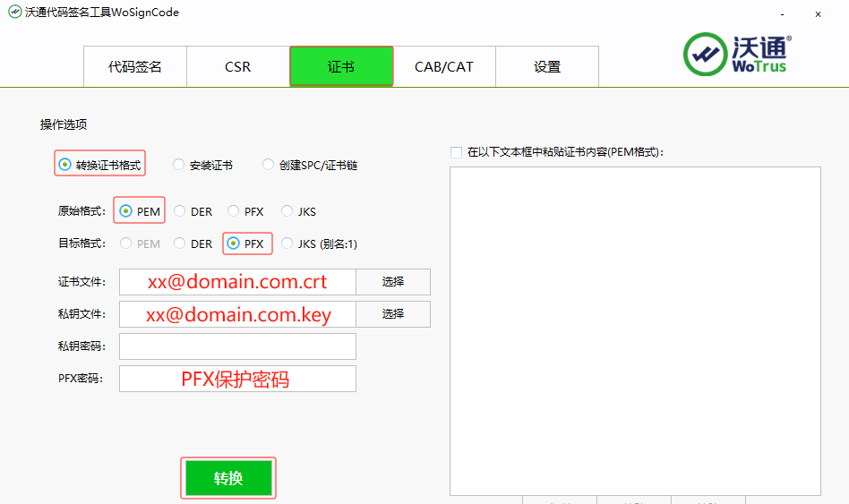Screen dimensions: 849x504
Task: Click the 私钥密码 input field
Action: coord(237,346)
